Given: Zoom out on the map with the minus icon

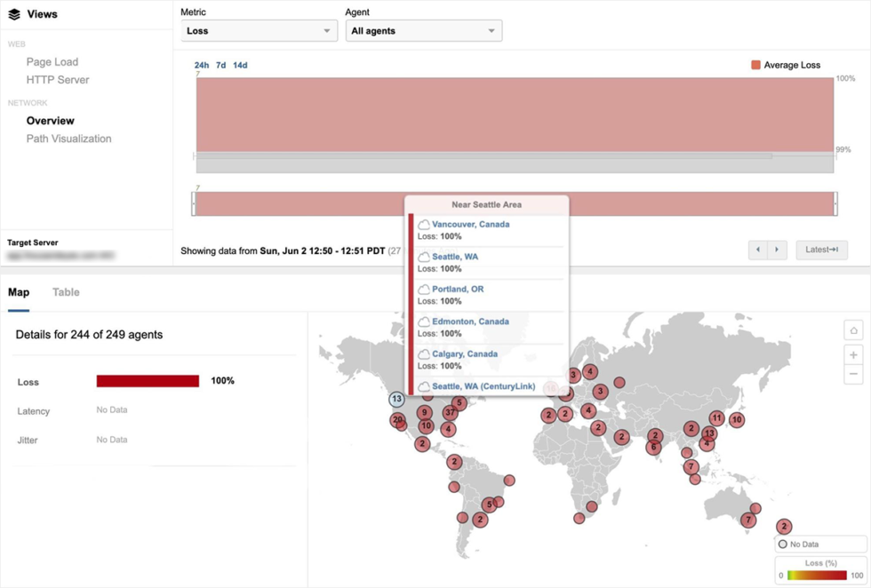Looking at the screenshot, I should (853, 374).
